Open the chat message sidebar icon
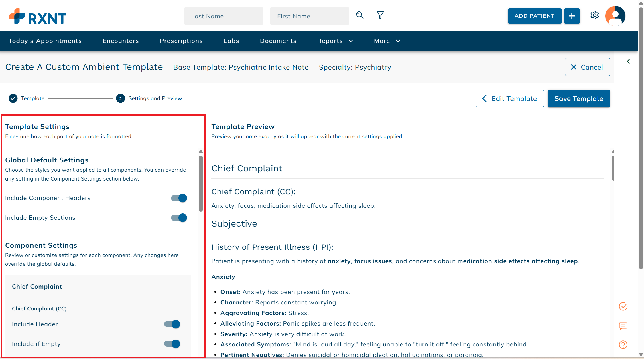Viewport: 644px width, 359px height. coord(623,326)
